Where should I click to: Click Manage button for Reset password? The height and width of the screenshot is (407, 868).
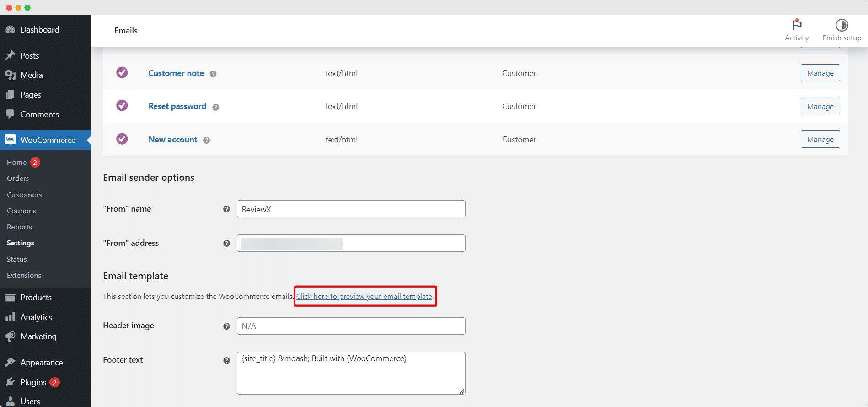click(x=820, y=106)
